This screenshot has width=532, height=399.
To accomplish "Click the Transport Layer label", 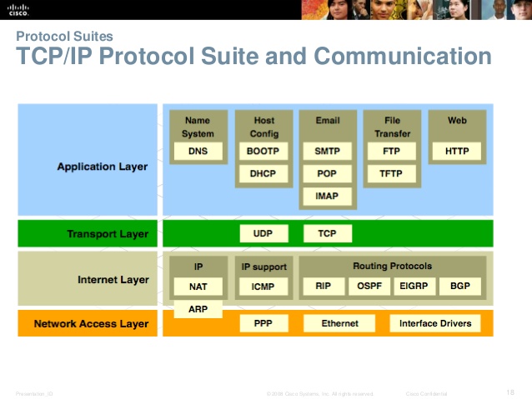I will tap(108, 234).
